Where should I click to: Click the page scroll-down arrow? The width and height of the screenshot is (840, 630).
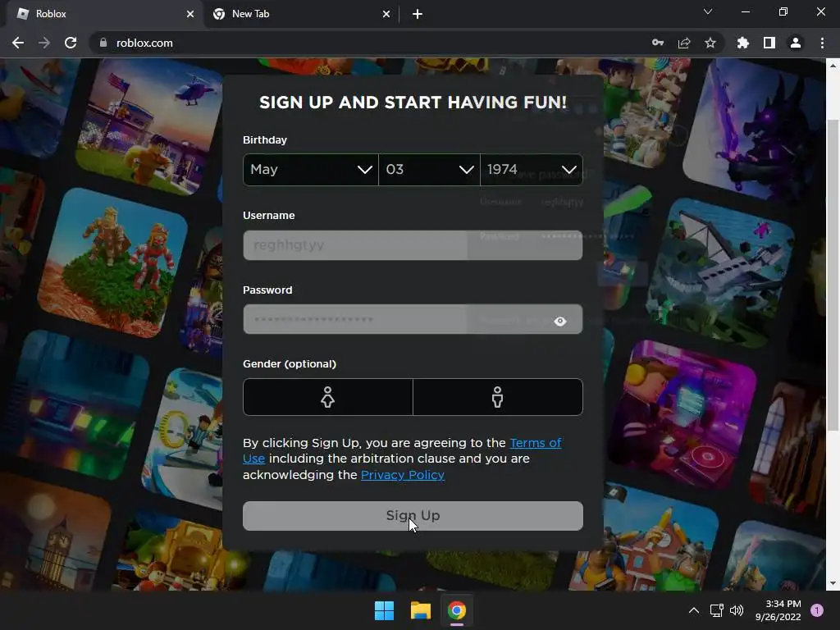pos(833,583)
